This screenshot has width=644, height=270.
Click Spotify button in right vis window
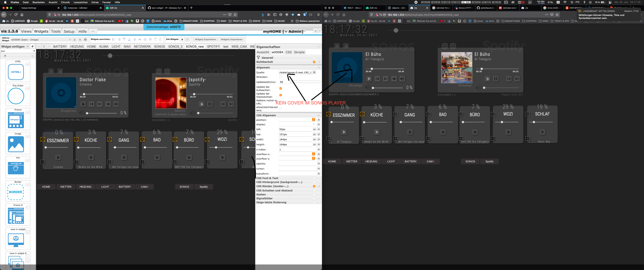click(489, 162)
